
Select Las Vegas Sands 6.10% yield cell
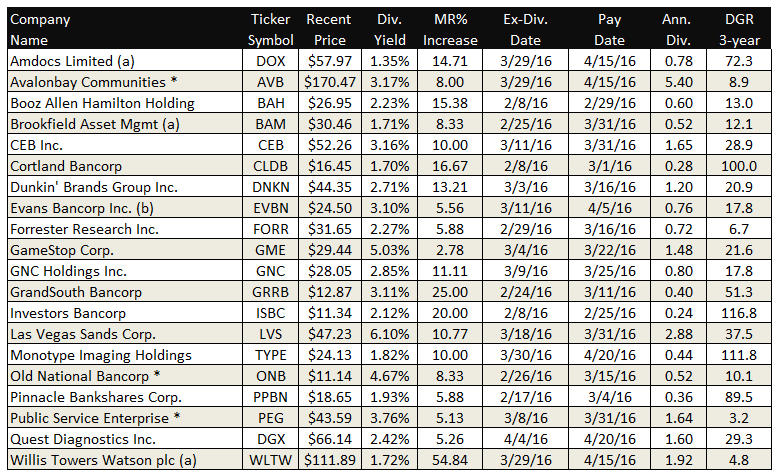tap(388, 334)
